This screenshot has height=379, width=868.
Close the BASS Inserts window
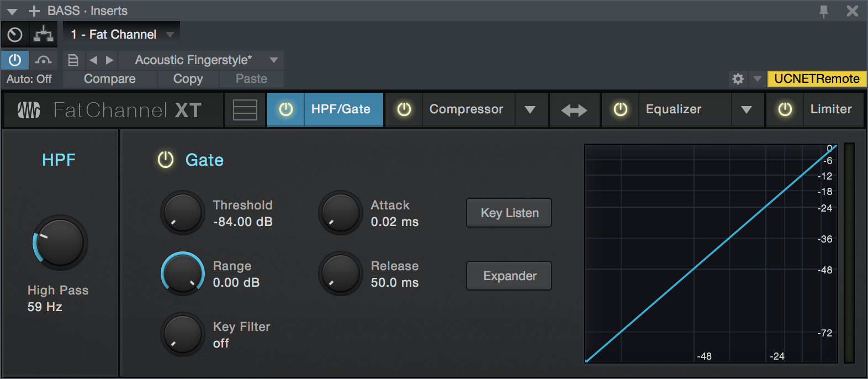[853, 11]
